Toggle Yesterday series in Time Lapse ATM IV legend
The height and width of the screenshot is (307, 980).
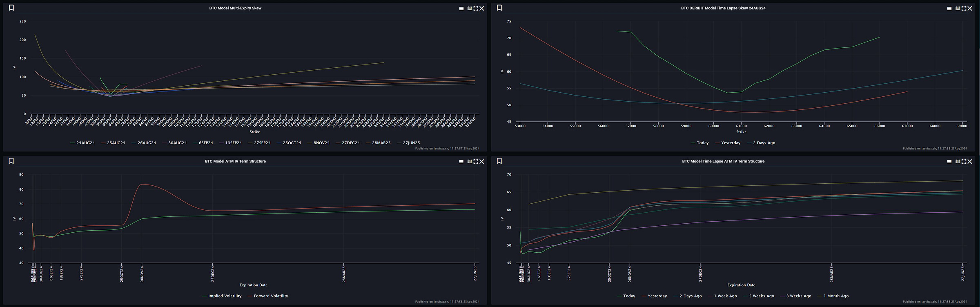click(654, 296)
